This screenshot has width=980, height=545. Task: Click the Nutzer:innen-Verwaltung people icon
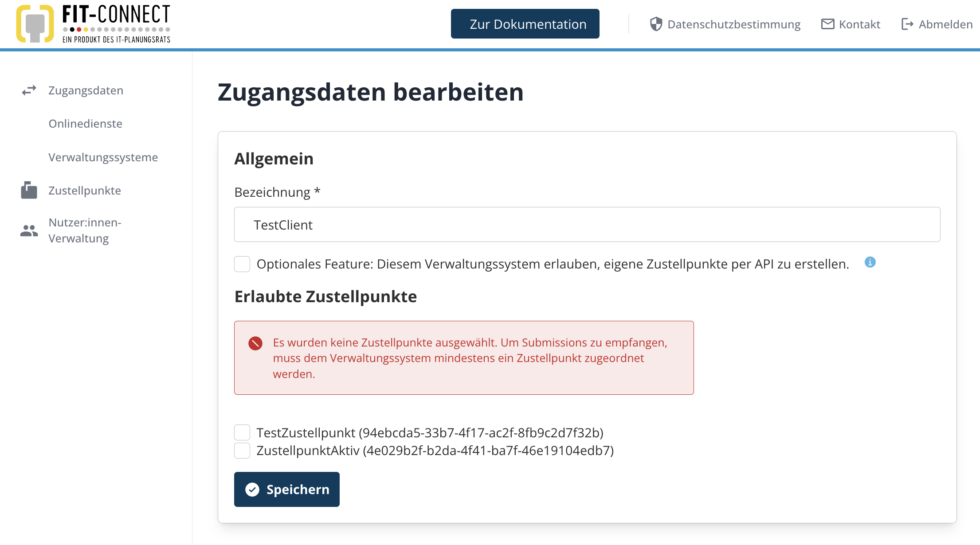[29, 230]
